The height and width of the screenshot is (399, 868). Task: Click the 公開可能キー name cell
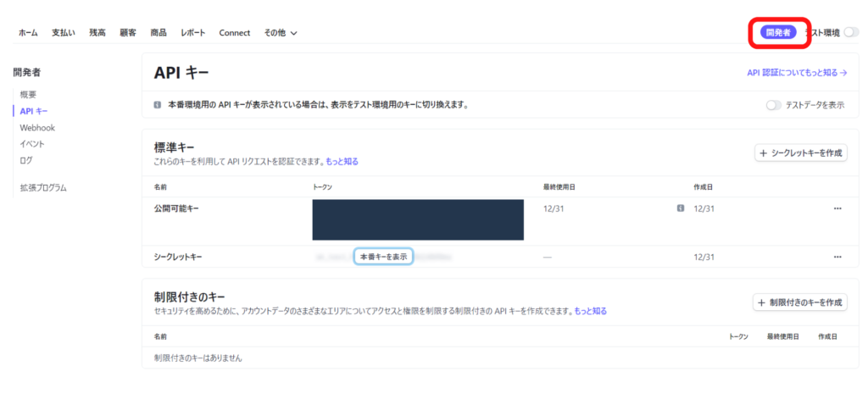coord(176,208)
